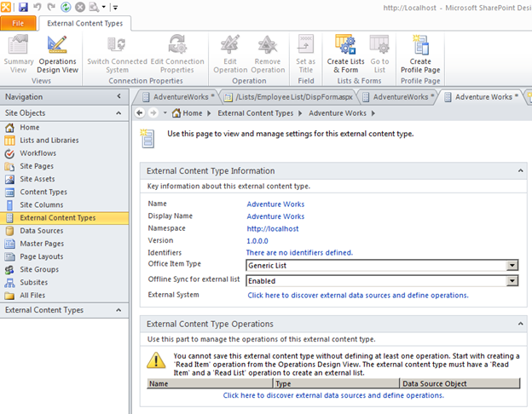Open the Customize Quick Access Toolbar dropdown

115,7
